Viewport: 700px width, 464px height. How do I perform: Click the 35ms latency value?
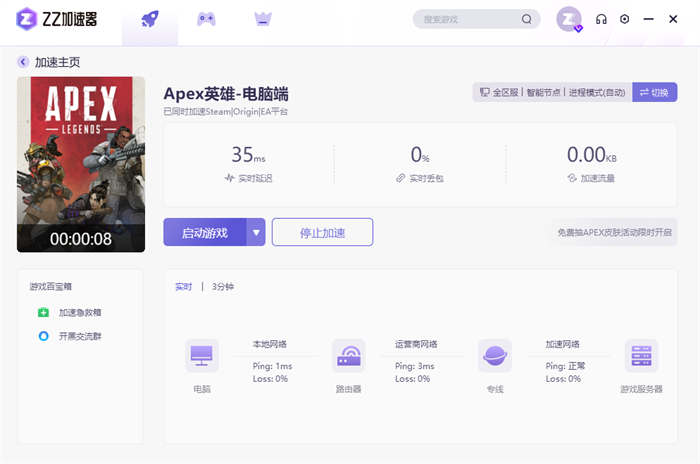click(248, 155)
